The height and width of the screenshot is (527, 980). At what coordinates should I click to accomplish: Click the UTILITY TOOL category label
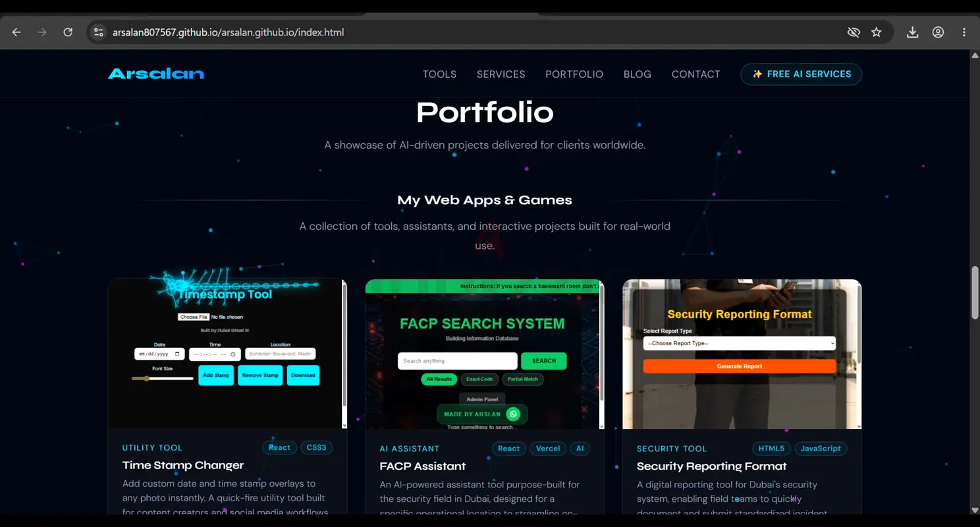click(152, 448)
